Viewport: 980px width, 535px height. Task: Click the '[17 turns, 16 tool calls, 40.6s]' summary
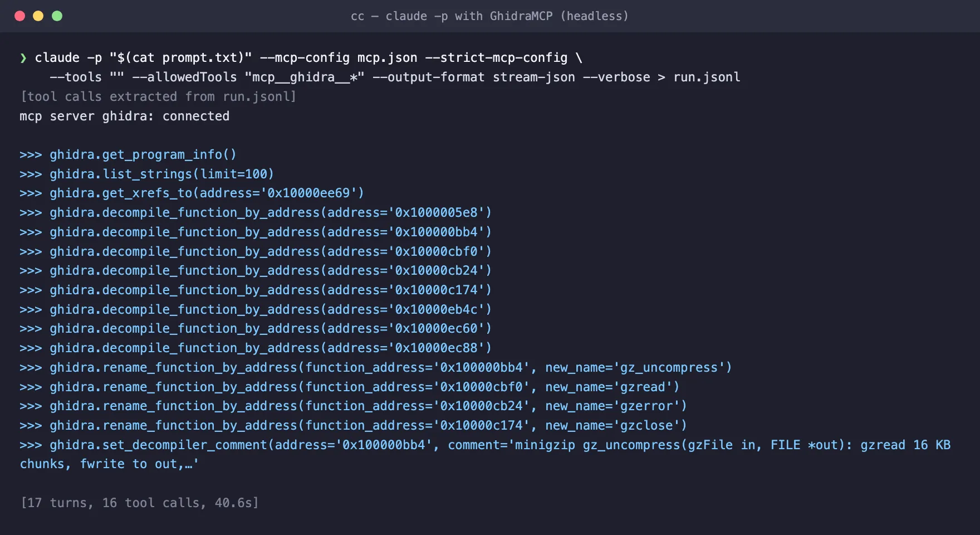point(139,503)
